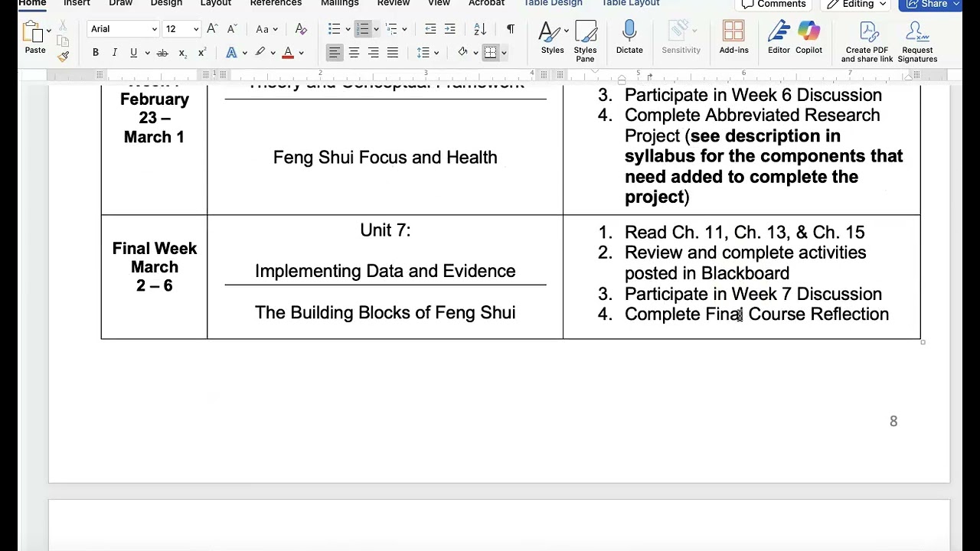The image size is (980, 551).
Task: Toggle left alignment button
Action: pyautogui.click(x=335, y=53)
